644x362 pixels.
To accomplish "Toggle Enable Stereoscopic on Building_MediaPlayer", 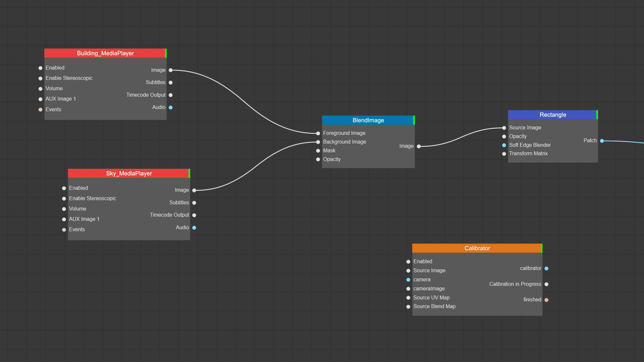I will [40, 78].
